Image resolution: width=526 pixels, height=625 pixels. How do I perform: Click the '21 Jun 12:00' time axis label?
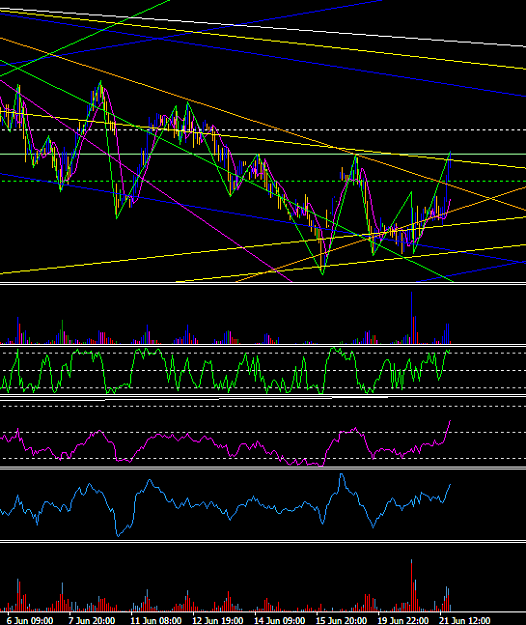click(x=465, y=620)
